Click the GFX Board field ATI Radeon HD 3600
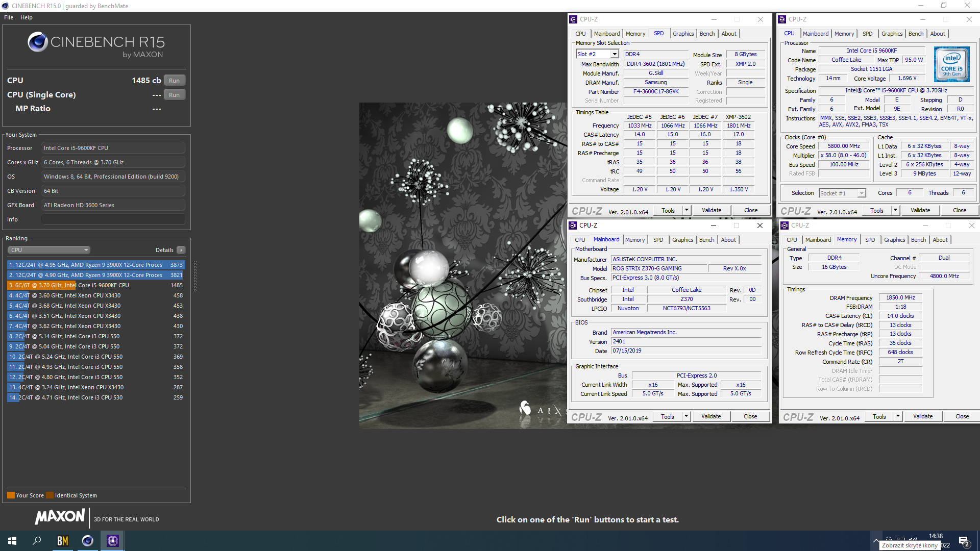 tap(113, 205)
